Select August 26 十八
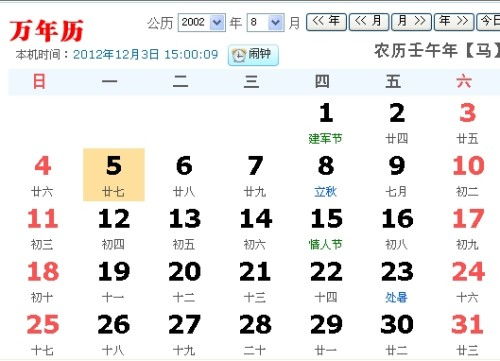 tap(114, 334)
